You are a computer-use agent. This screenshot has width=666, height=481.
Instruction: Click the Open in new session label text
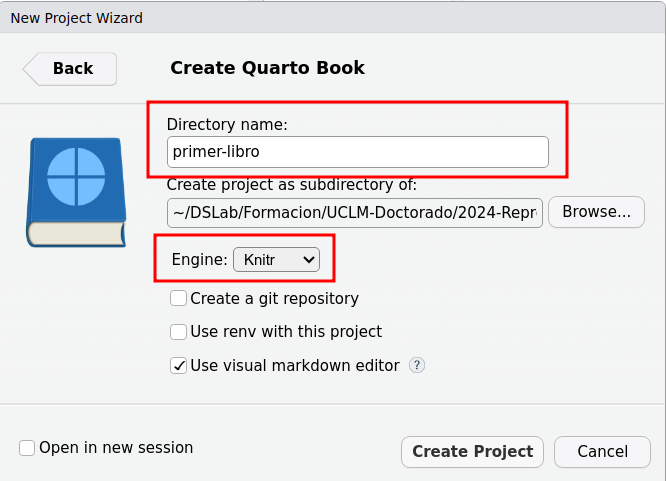(x=116, y=448)
